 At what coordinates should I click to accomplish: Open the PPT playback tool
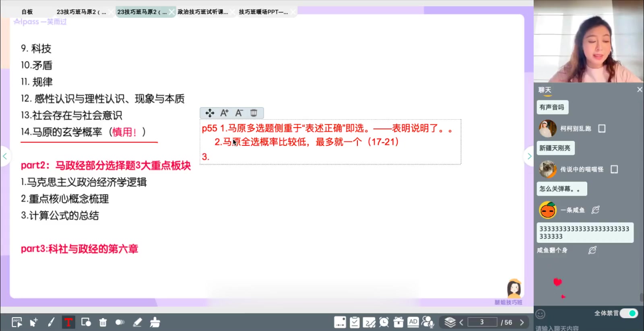[x=17, y=322]
